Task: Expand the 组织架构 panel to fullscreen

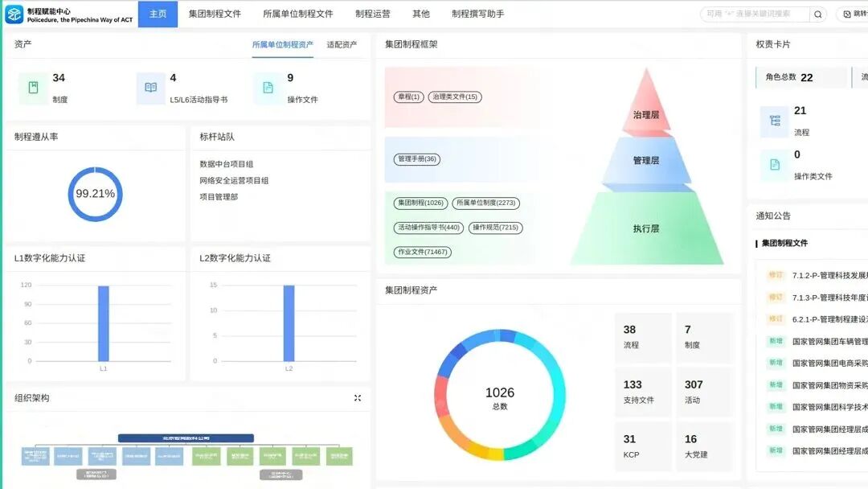Action: point(358,398)
